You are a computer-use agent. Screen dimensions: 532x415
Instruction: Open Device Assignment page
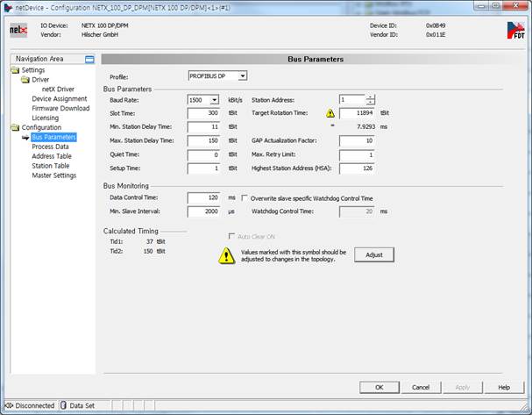pos(60,99)
